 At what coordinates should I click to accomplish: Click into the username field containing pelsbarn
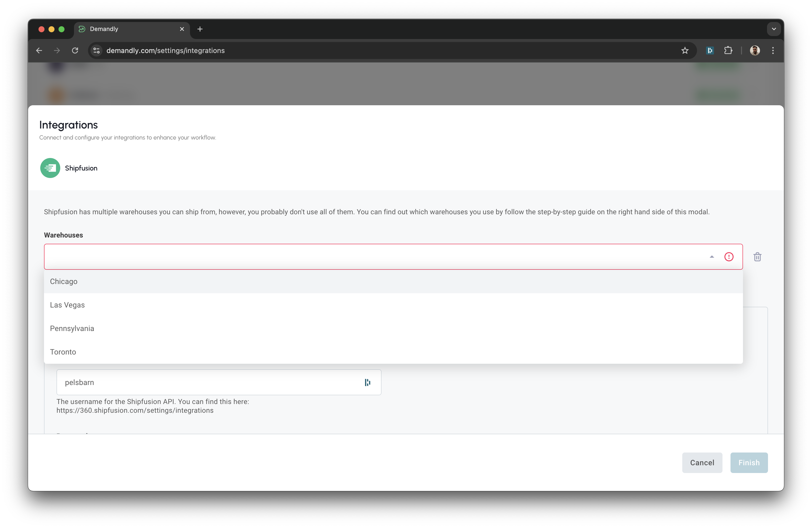pyautogui.click(x=205, y=382)
